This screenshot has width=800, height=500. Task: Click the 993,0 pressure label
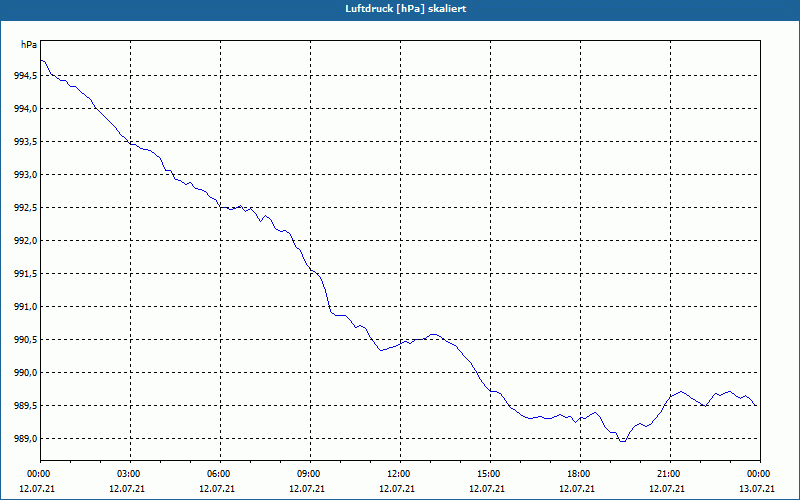[x=25, y=175]
